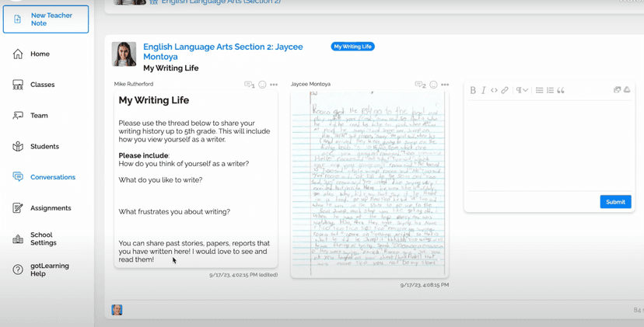Insert a bulleted list

tap(540, 90)
